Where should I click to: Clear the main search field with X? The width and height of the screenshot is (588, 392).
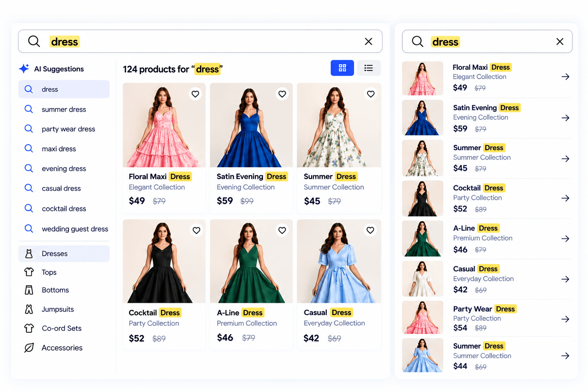368,41
